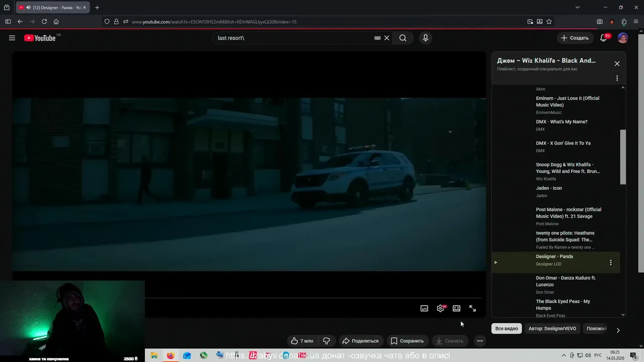
Task: Select the Все видео chip
Action: (x=507, y=329)
